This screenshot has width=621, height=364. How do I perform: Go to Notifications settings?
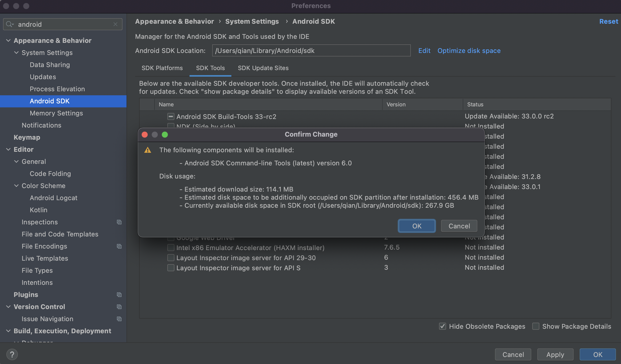point(41,125)
